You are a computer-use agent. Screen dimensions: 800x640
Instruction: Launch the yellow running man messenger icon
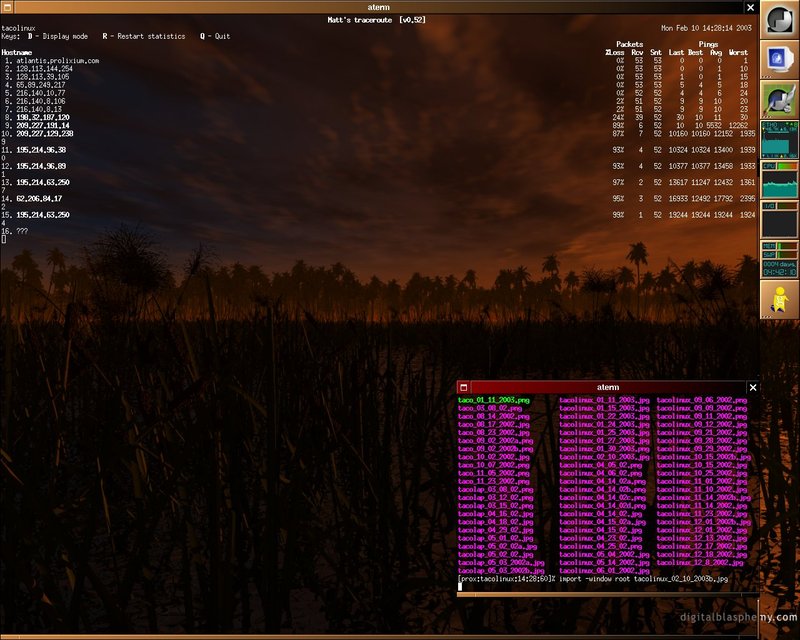779,300
